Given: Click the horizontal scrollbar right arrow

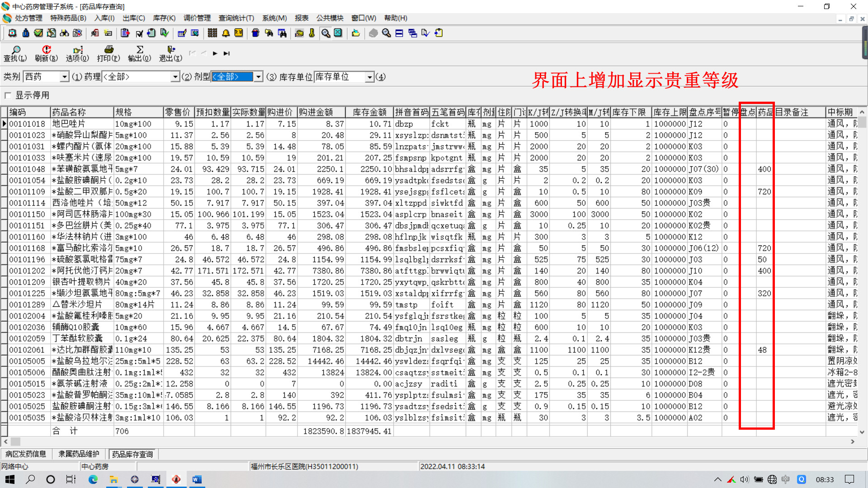Looking at the screenshot, I should coord(853,441).
